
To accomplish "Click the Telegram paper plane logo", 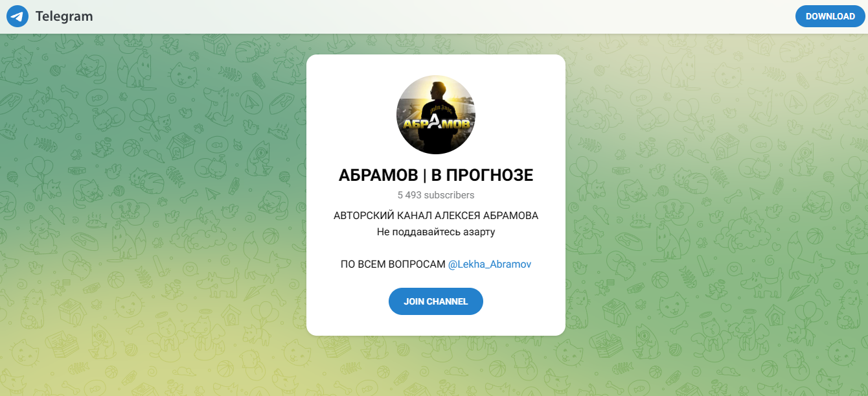I will pyautogui.click(x=17, y=16).
